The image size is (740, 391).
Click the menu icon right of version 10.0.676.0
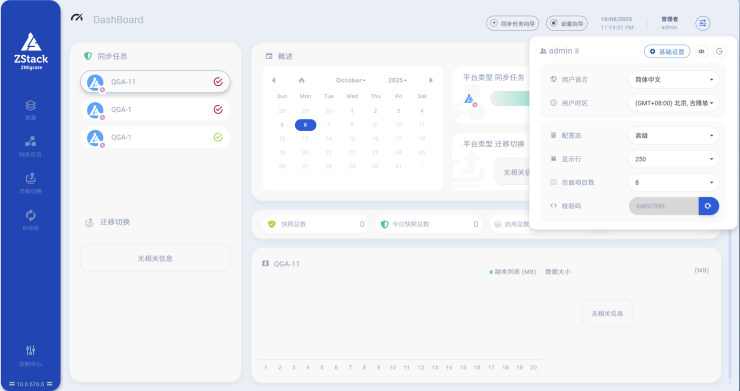pos(50,384)
